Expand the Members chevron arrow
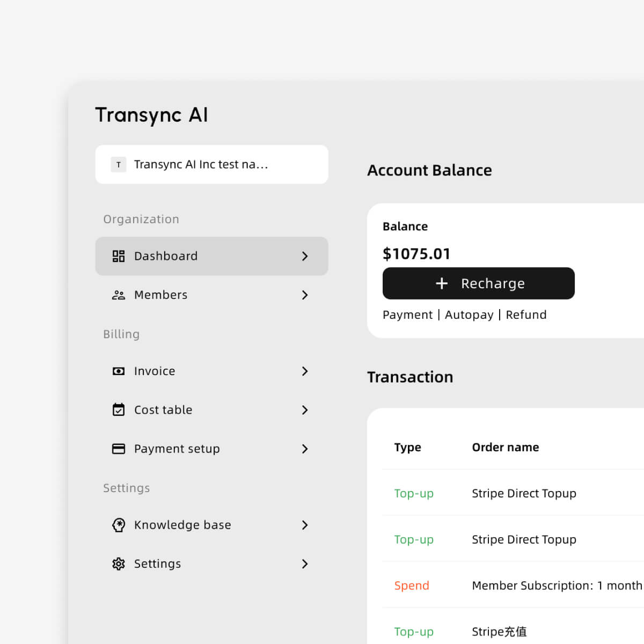 pyautogui.click(x=305, y=295)
